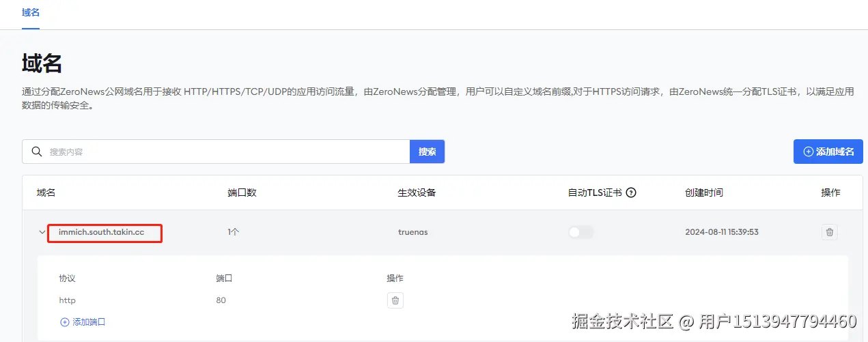Click the 自动TLS证书 column header text
This screenshot has width=868, height=342.
(595, 193)
